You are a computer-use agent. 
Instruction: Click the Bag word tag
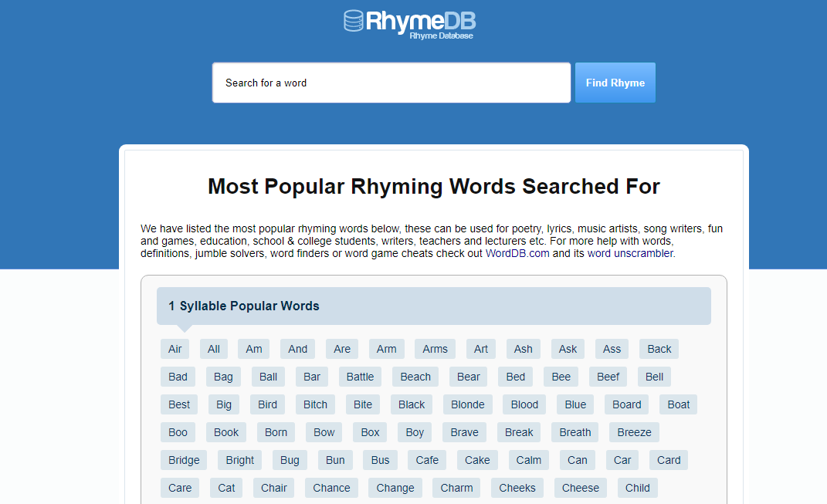(223, 377)
